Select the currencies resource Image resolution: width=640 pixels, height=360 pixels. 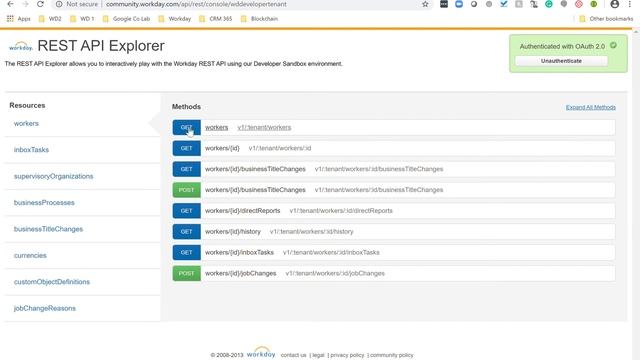(30, 256)
